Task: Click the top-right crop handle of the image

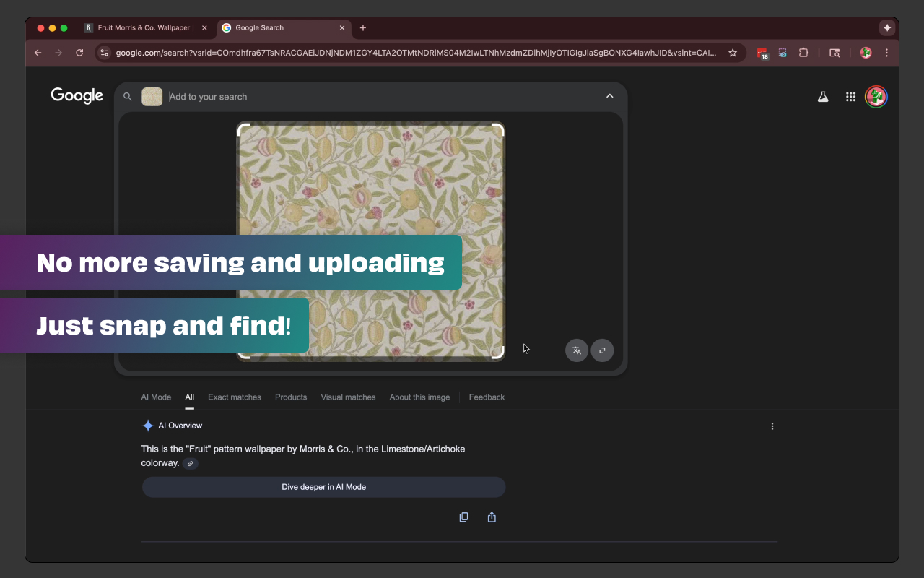Action: pyautogui.click(x=499, y=129)
